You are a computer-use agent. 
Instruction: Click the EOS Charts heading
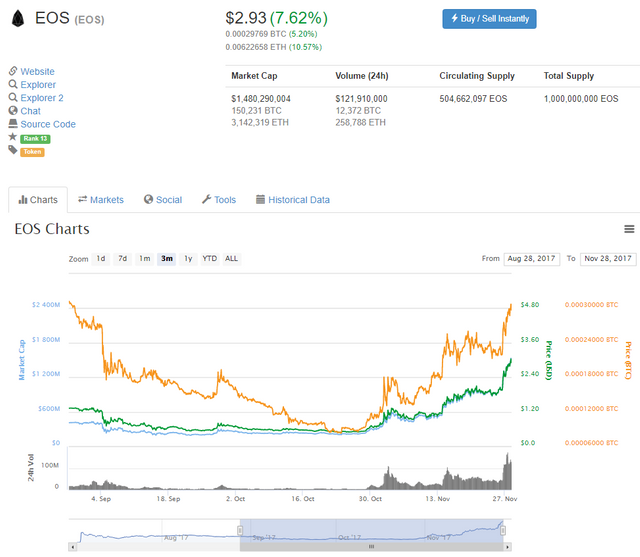[x=52, y=229]
